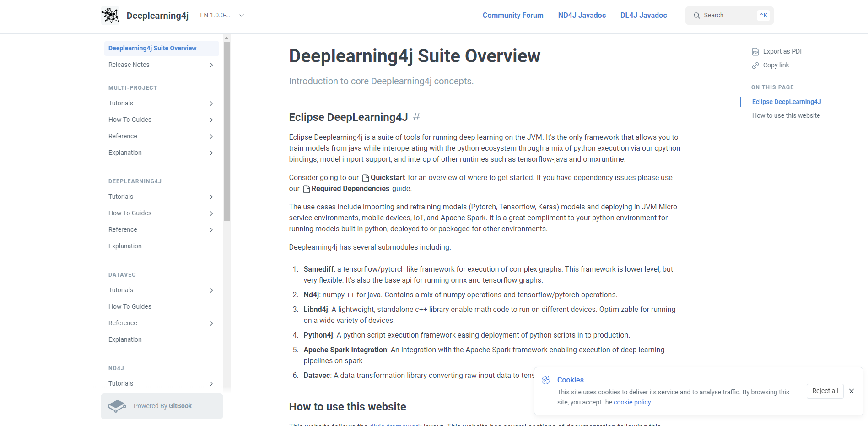The image size is (868, 426).
Task: Click the cookie icon in the cookies banner
Action: 545,380
